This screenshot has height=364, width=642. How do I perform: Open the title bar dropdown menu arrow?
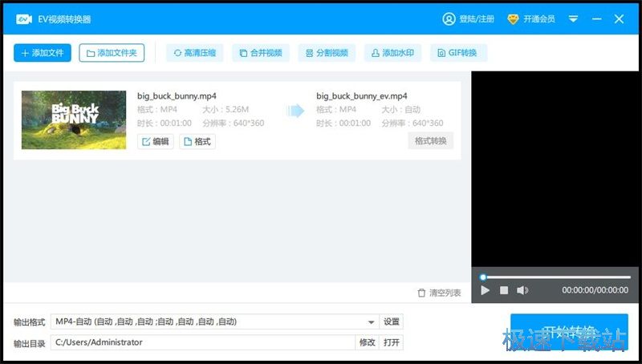(x=573, y=18)
